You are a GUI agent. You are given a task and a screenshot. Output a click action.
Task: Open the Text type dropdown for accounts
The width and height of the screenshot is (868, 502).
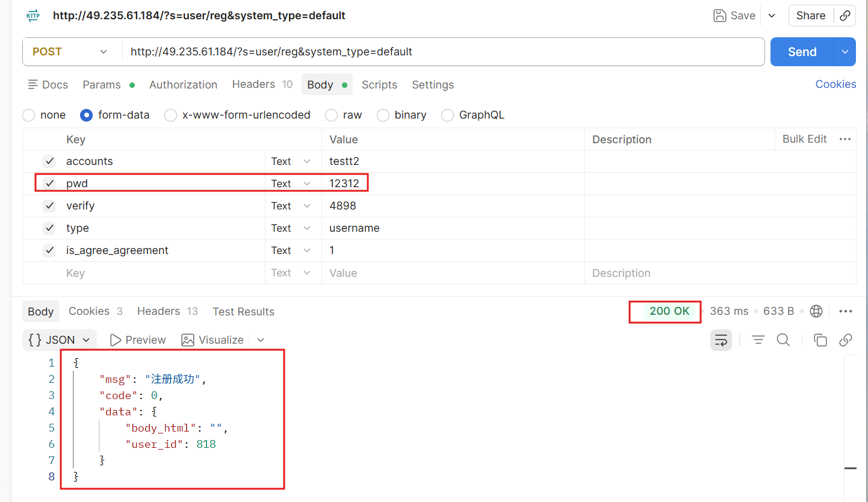coord(291,161)
